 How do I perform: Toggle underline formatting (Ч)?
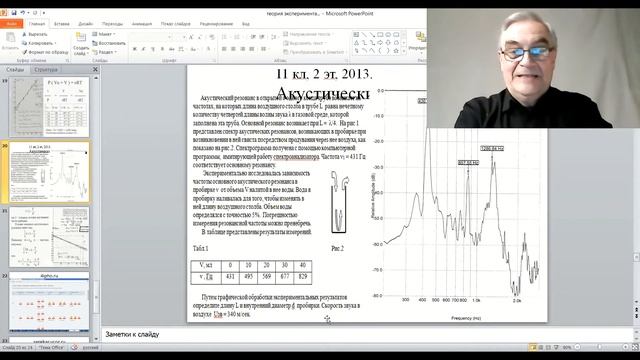153,49
